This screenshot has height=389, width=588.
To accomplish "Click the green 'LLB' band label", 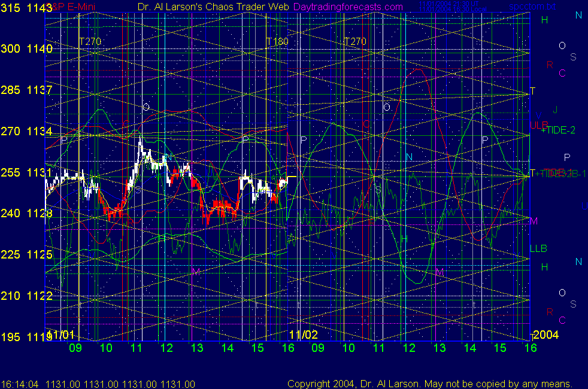I will pyautogui.click(x=538, y=248).
